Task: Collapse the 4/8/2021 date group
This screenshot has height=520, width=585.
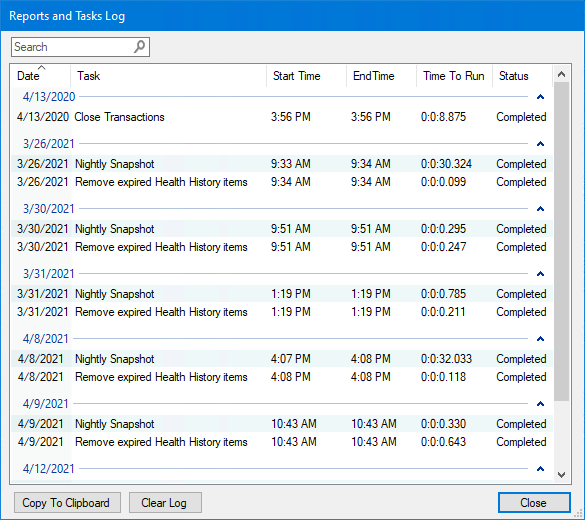Action: (x=540, y=339)
